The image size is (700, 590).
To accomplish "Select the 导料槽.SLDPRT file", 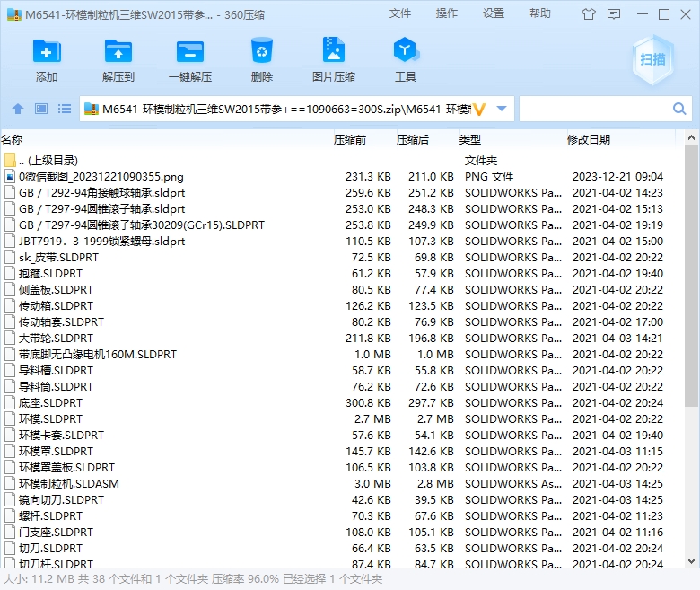I will [342, 370].
